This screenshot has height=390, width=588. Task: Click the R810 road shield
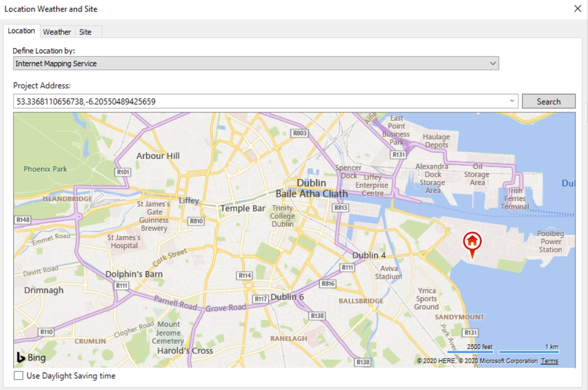(x=196, y=221)
